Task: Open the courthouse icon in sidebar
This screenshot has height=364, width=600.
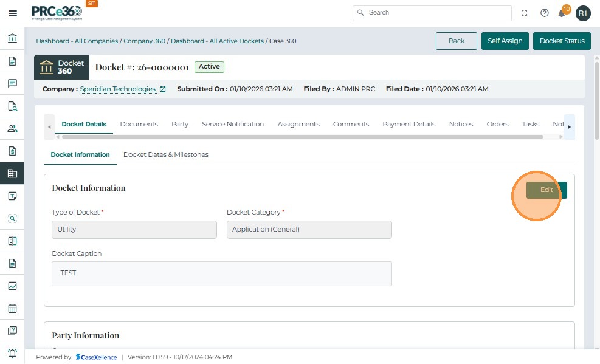Action: [x=12, y=38]
